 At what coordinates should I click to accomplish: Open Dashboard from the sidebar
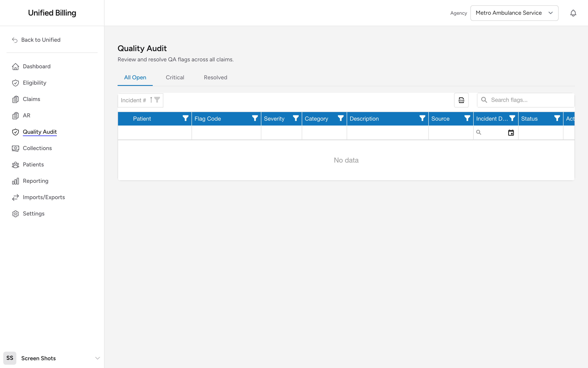pos(37,66)
